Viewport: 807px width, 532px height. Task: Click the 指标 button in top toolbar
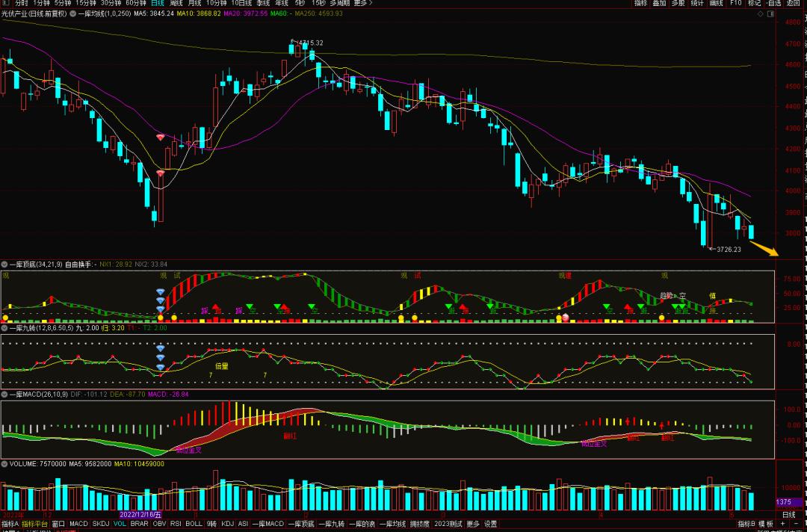tap(641, 3)
